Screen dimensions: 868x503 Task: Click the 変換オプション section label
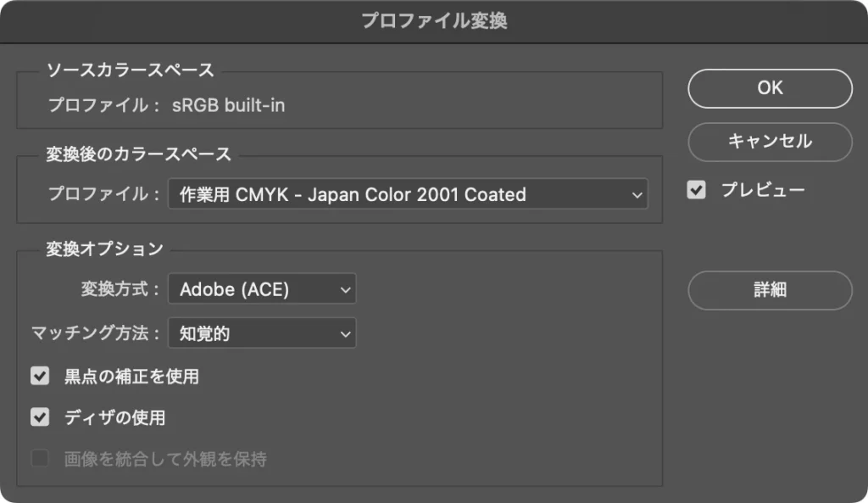click(x=104, y=249)
